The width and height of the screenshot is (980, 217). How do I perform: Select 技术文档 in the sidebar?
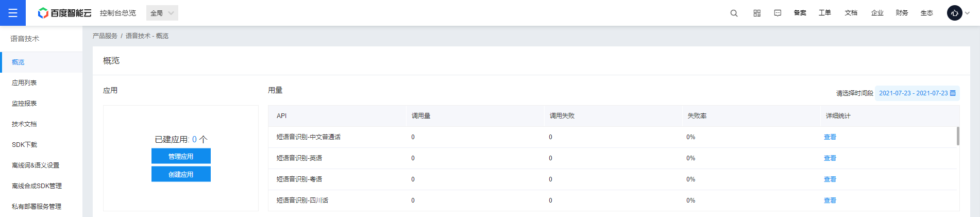point(41,124)
